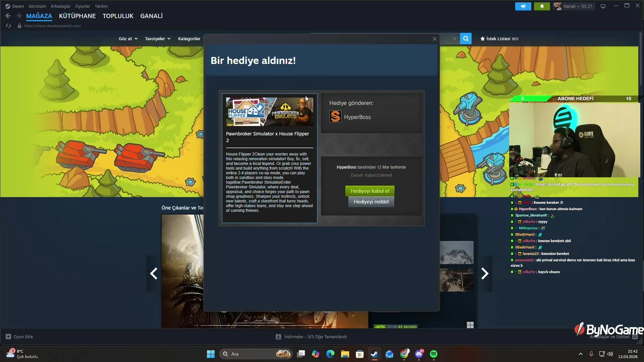The image size is (644, 362).
Task: Show next featured carousel item
Action: coord(485,274)
